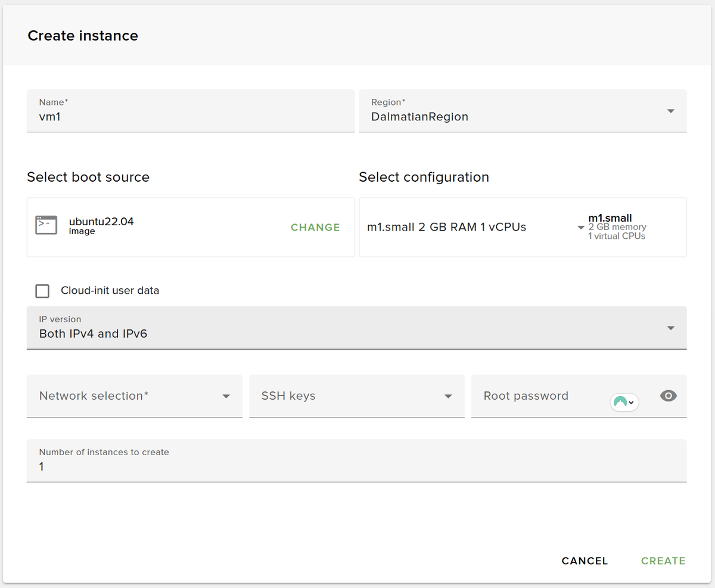
Task: Click the password manager icon in Root password
Action: coord(624,402)
